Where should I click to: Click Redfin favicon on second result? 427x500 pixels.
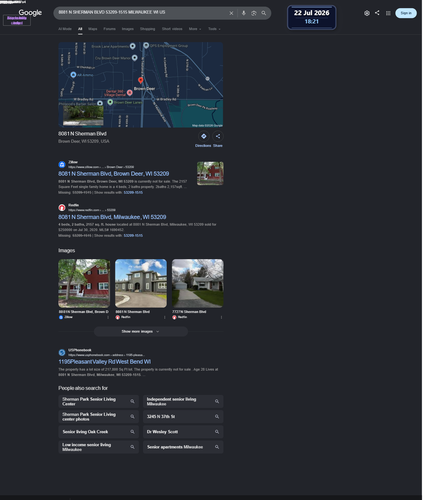pyautogui.click(x=62, y=208)
